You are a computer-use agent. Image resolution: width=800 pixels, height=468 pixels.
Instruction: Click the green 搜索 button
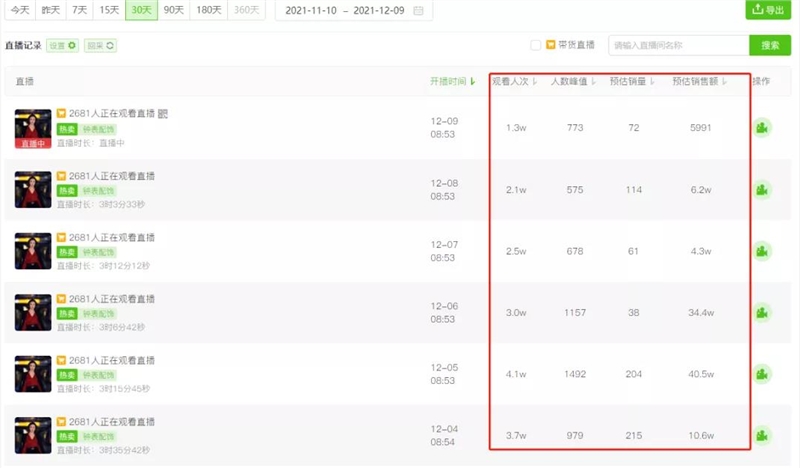point(769,45)
